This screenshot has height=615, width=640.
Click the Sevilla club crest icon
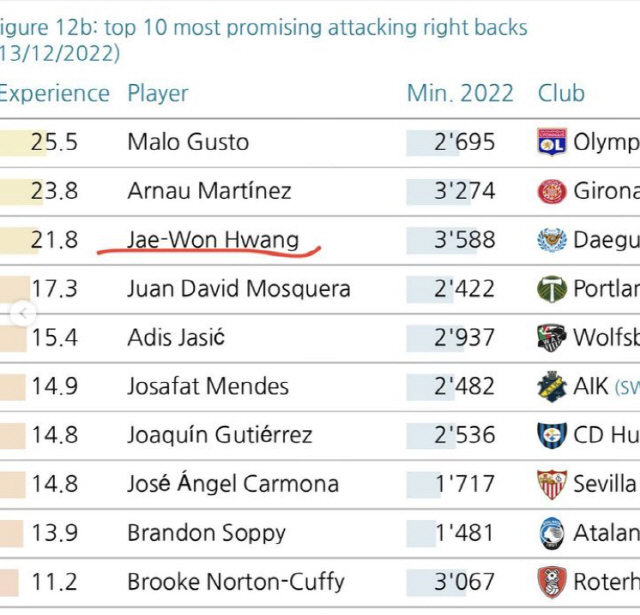click(552, 484)
